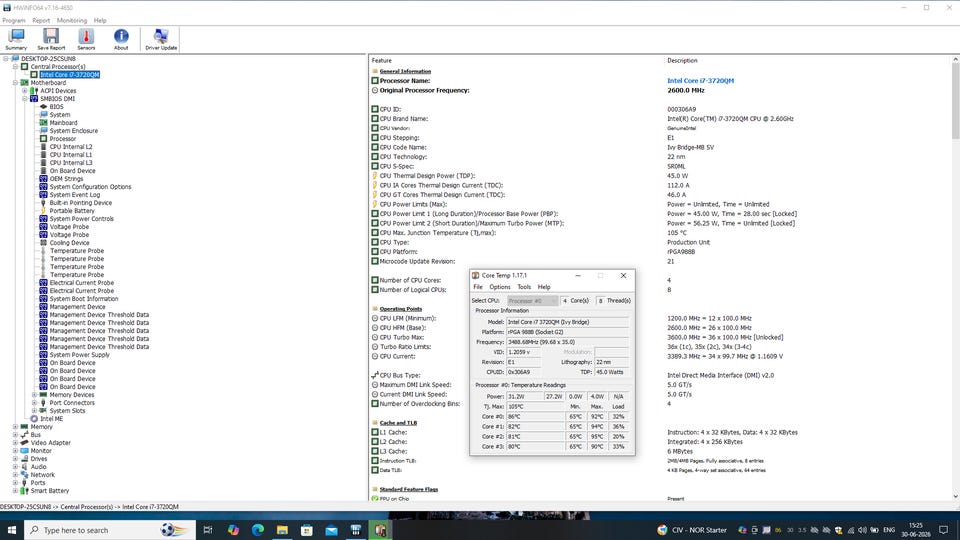Collapse the SMBIOS DMI node

[25, 99]
